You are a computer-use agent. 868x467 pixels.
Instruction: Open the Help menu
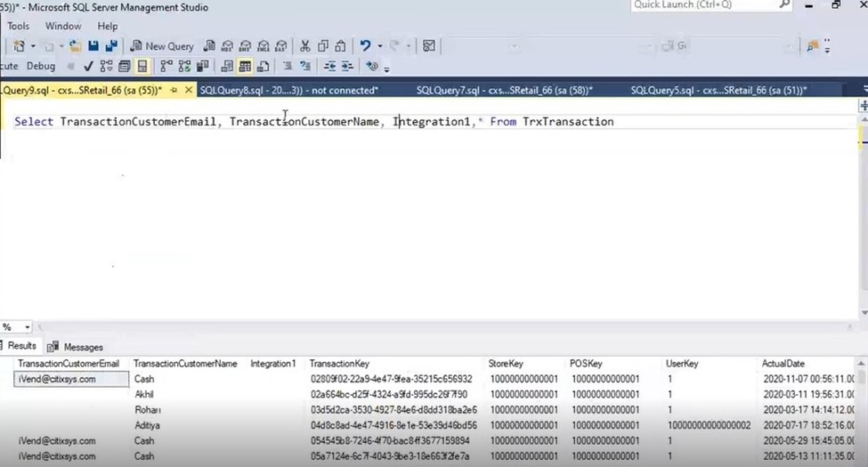(108, 26)
